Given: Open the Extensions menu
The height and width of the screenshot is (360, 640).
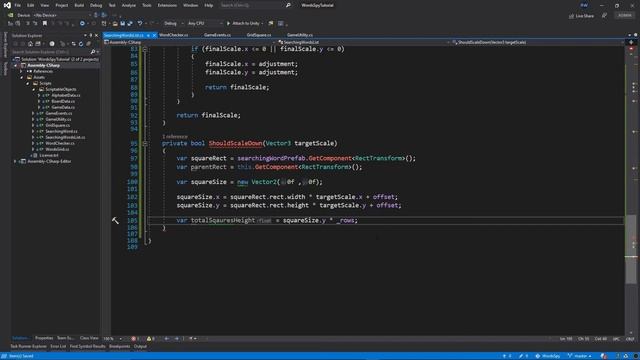Looking at the screenshot, I should point(167,5).
